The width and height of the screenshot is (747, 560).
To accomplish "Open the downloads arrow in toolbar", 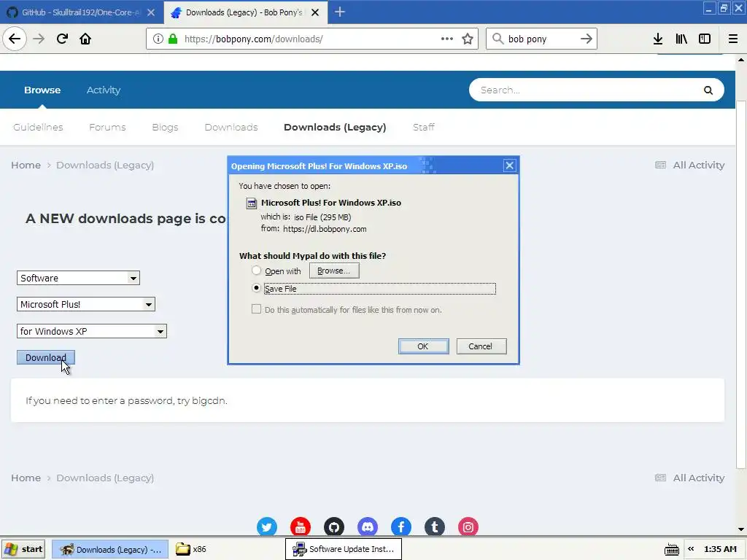I will (658, 39).
